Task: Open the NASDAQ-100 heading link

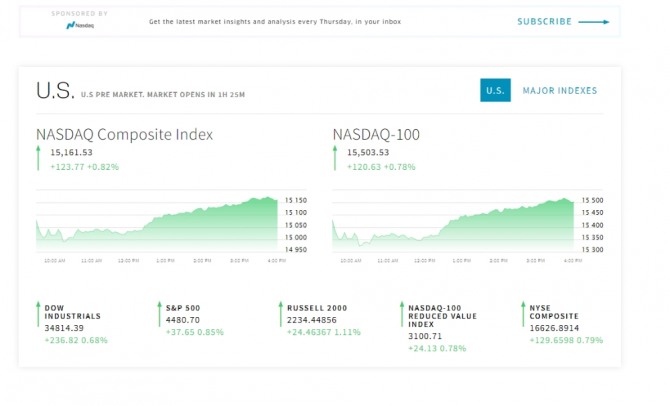Action: click(376, 135)
